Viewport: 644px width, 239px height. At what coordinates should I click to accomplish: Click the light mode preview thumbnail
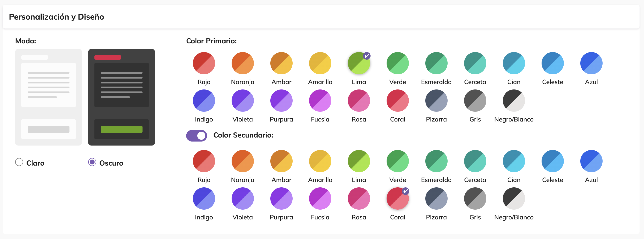coord(49,97)
